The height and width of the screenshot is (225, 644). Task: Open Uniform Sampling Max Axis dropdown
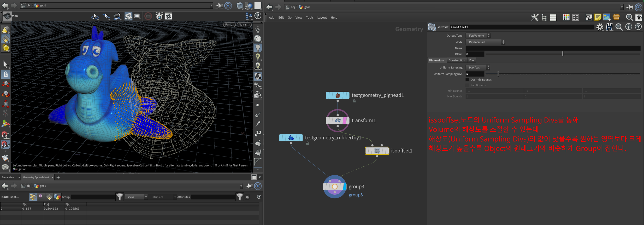(478, 67)
